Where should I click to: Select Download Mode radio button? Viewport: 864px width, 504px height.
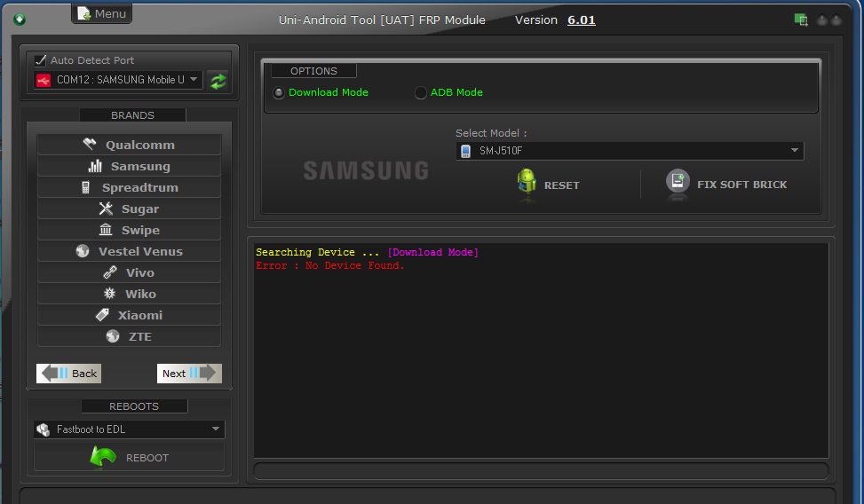[x=279, y=92]
